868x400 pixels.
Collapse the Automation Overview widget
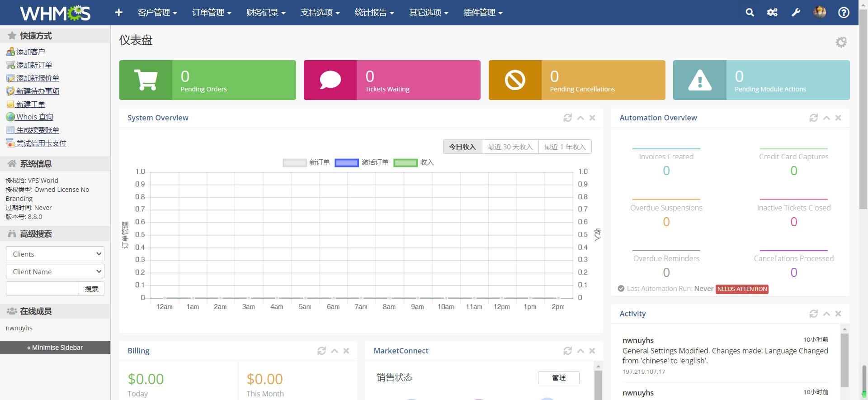coord(826,118)
